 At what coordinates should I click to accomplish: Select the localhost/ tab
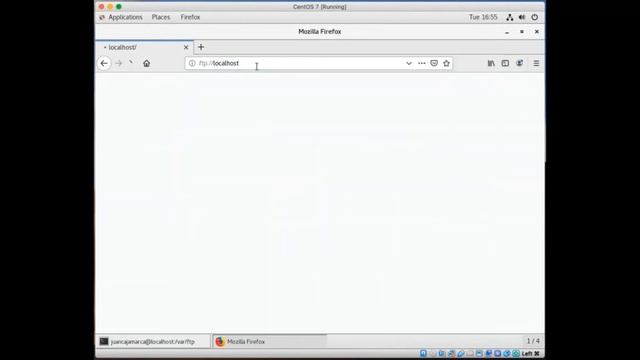click(144, 47)
